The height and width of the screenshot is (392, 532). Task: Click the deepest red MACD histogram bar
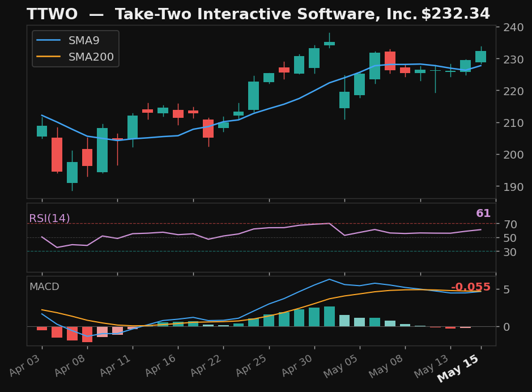click(x=87, y=334)
